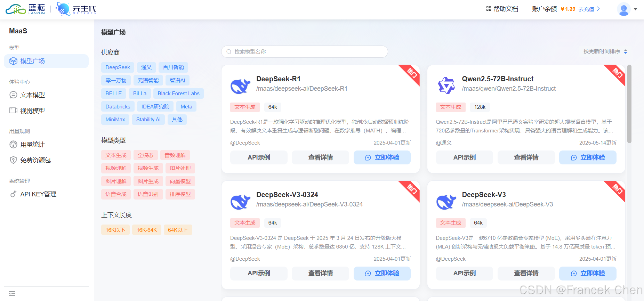Filter by DeepSeek provider
Screen dimensions: 644x301
[x=118, y=67]
